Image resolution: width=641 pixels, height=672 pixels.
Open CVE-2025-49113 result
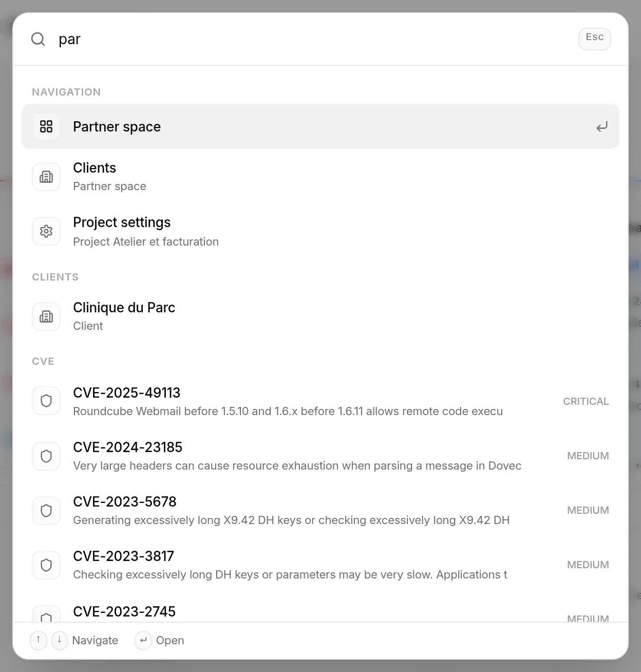pyautogui.click(x=320, y=401)
